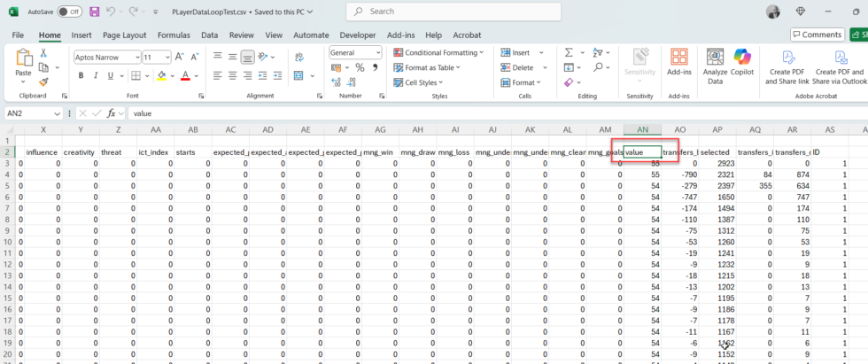Click the Paste clipboard icon
The width and height of the screenshot is (868, 364).
coord(24,58)
